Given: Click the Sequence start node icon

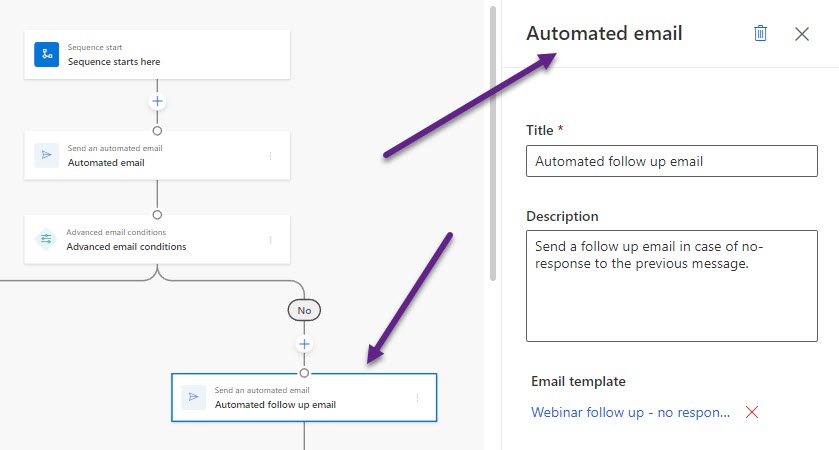Looking at the screenshot, I should [x=46, y=54].
